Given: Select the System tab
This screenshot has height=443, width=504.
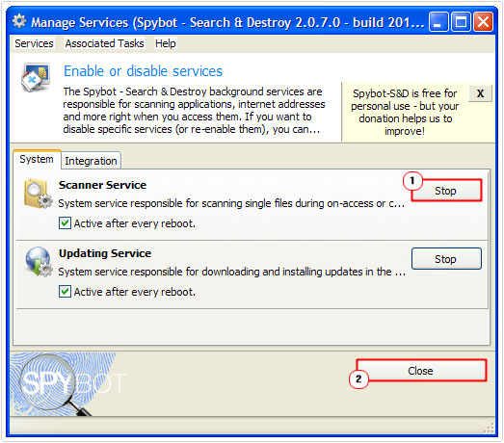Looking at the screenshot, I should coord(37,159).
